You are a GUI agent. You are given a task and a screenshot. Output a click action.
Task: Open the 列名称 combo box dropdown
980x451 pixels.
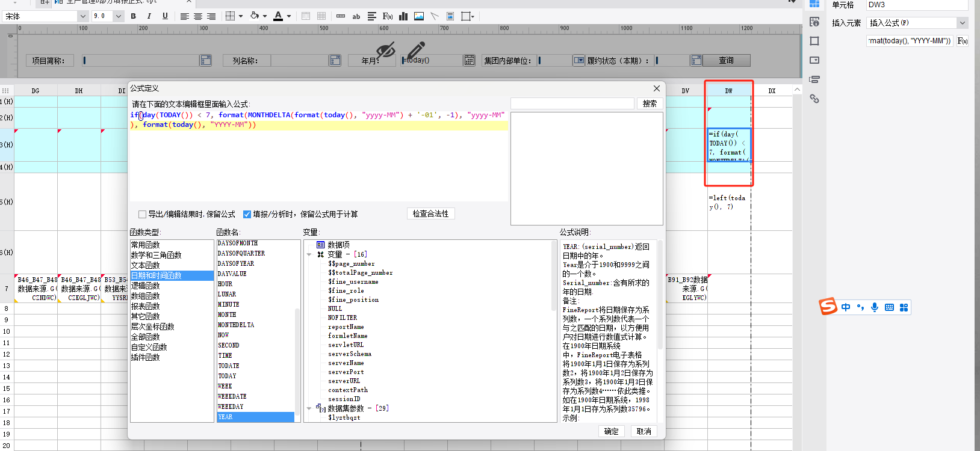point(335,60)
